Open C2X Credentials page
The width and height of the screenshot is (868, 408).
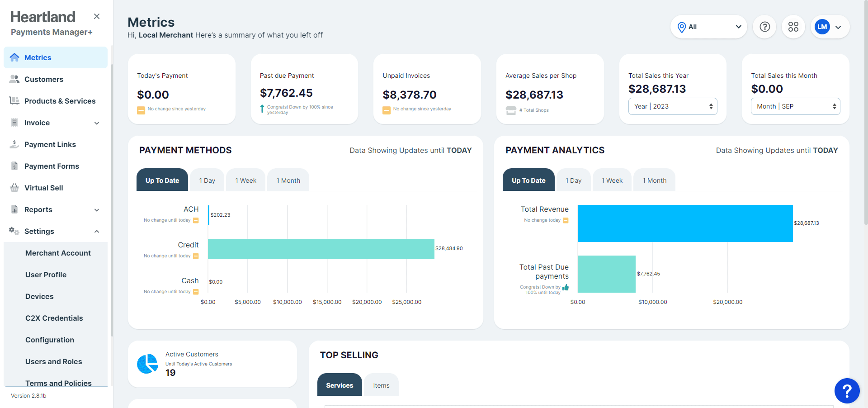[x=54, y=318]
